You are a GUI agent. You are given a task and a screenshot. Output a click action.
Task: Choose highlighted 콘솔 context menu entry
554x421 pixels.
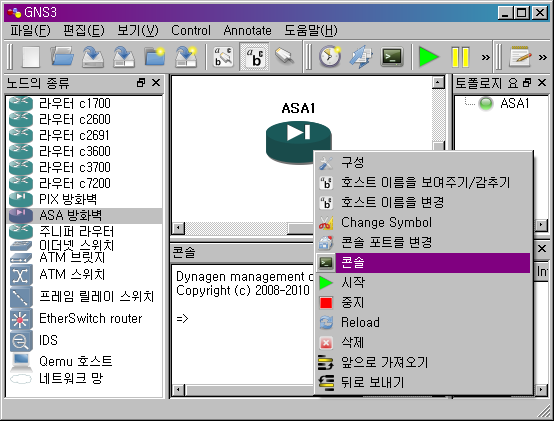[423, 263]
